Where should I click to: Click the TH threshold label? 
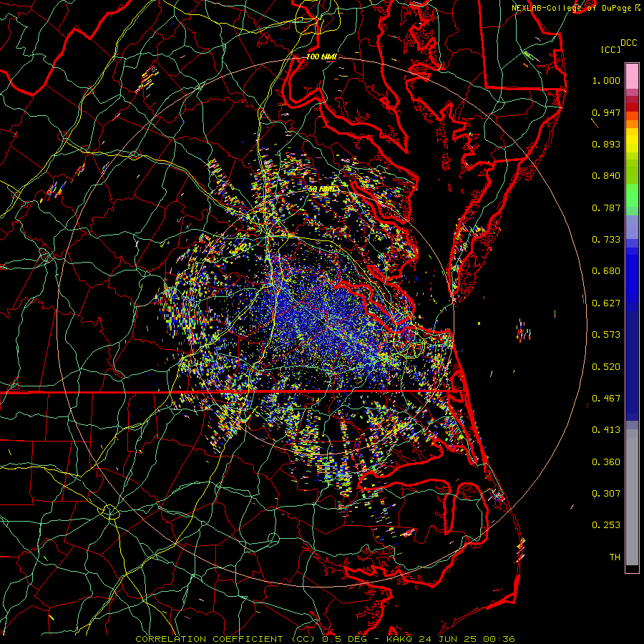[615, 557]
